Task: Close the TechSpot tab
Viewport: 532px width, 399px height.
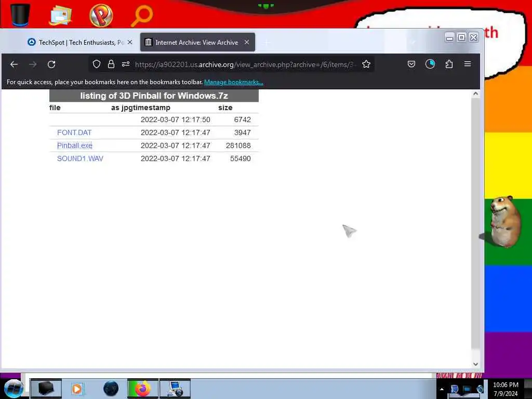Action: coord(130,43)
